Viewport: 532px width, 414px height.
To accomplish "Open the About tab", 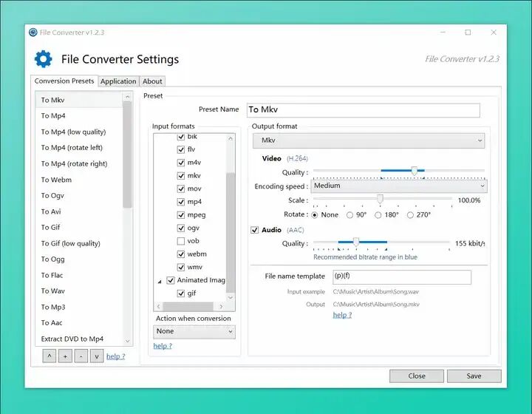I will click(x=152, y=81).
